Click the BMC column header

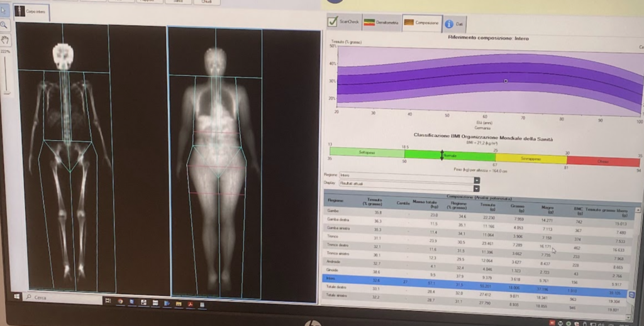[x=579, y=211]
